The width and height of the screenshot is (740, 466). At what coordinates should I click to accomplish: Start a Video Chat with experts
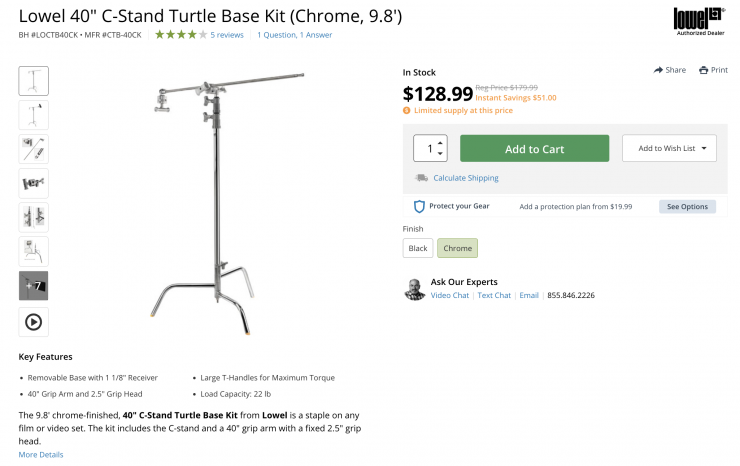450,296
